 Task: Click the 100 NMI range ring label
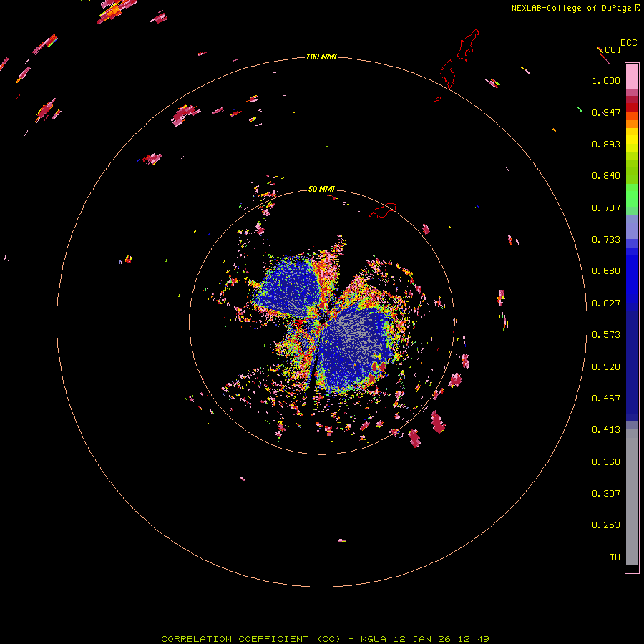tap(321, 57)
